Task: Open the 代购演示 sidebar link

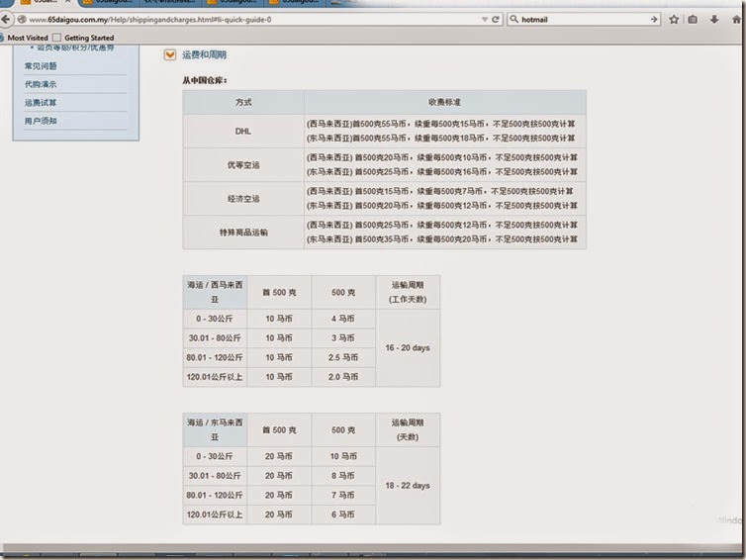Action: [x=41, y=84]
